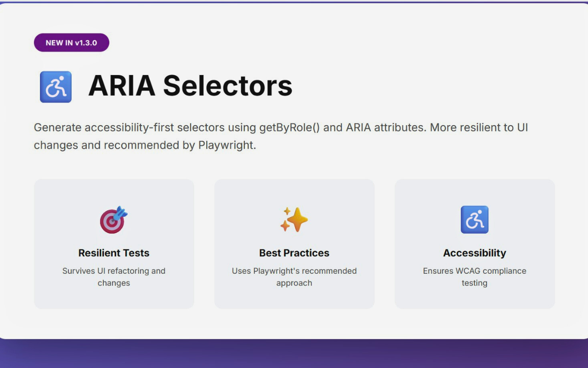Click the word "Generate" starting the description
588x368 pixels.
tap(57, 127)
